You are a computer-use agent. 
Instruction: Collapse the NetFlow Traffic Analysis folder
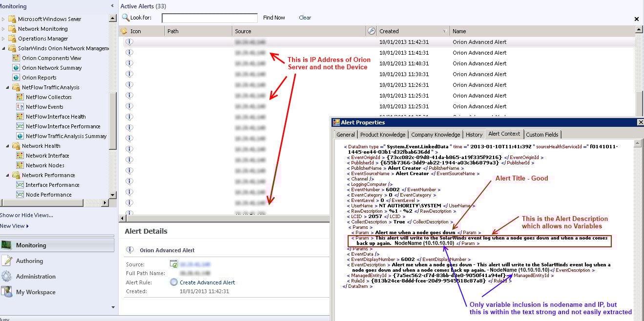coord(7,87)
